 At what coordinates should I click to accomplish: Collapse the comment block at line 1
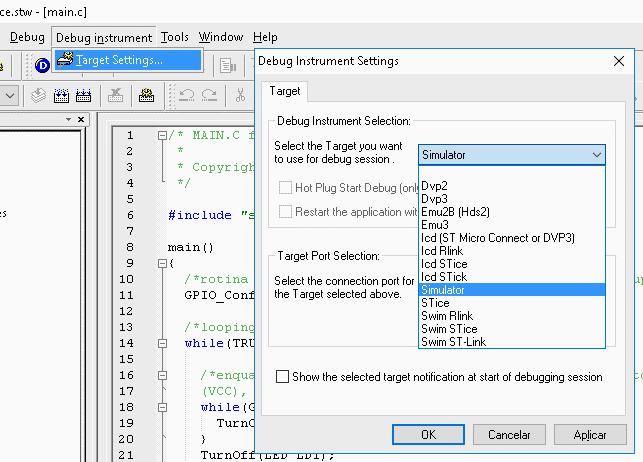tap(162, 136)
